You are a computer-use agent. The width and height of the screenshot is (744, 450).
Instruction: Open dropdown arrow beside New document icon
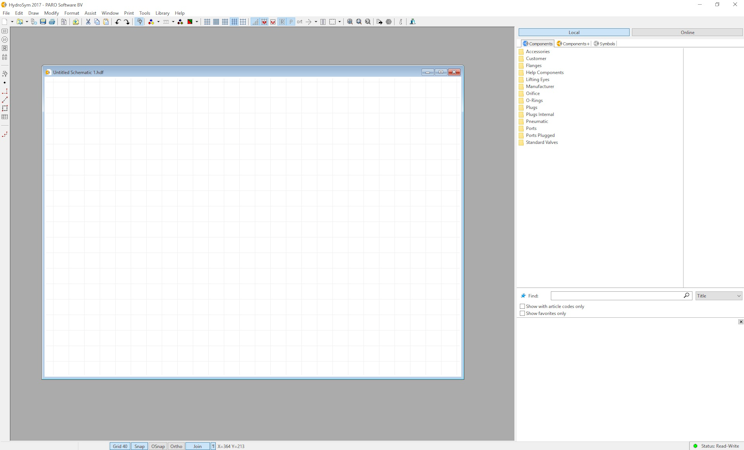tap(12, 22)
